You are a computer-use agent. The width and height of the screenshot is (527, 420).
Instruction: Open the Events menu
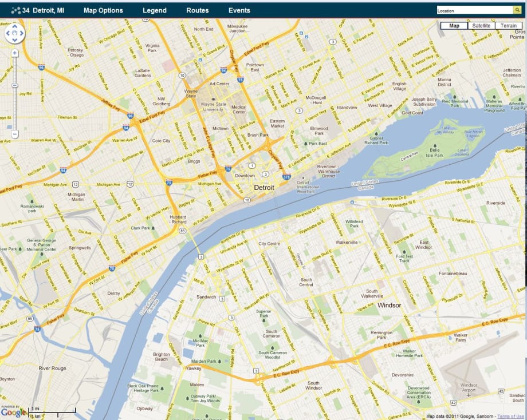point(239,10)
